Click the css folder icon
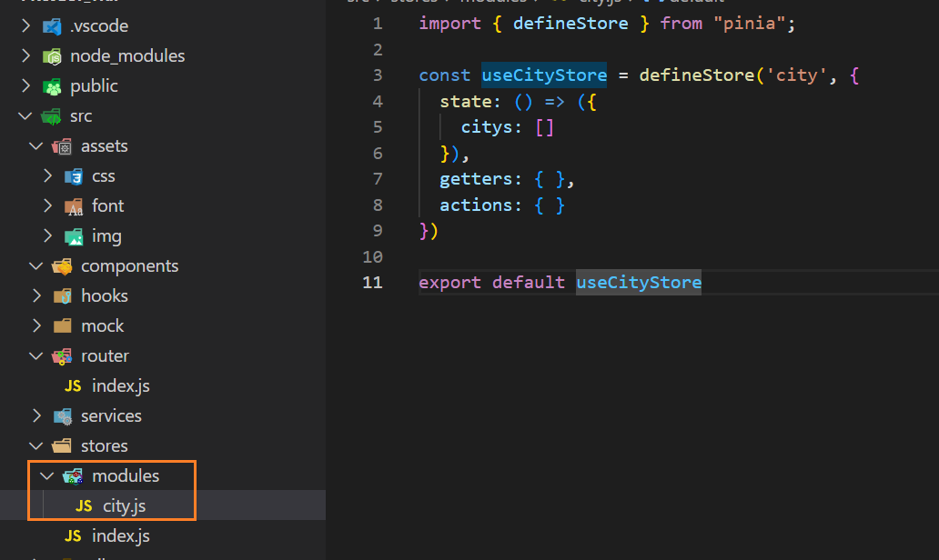939x560 pixels. (74, 176)
